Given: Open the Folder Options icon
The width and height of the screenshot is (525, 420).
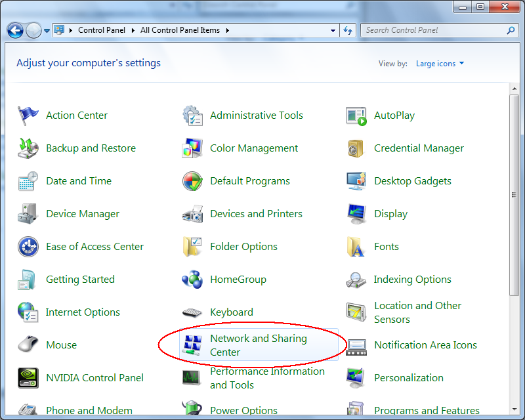Looking at the screenshot, I should (192, 247).
